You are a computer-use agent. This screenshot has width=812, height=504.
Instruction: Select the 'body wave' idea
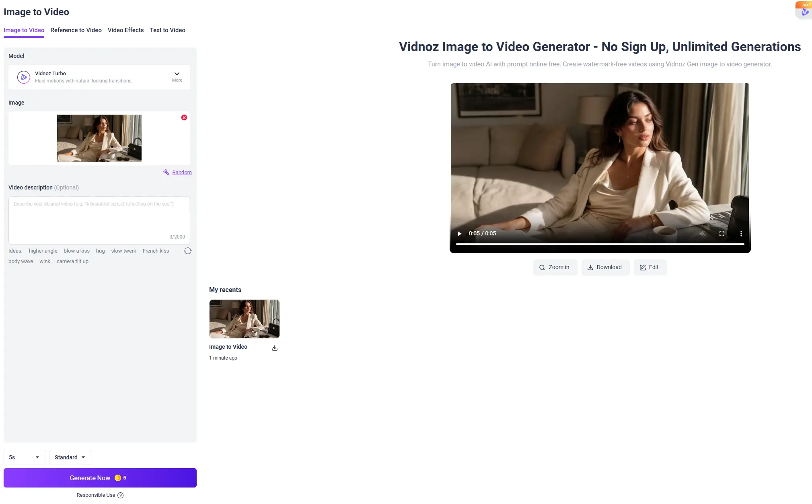21,261
